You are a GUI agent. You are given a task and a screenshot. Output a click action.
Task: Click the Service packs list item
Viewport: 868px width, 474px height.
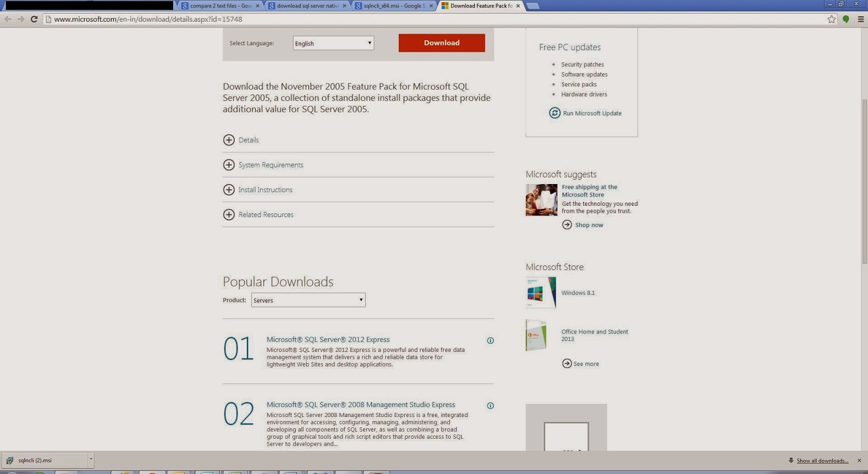(x=579, y=85)
